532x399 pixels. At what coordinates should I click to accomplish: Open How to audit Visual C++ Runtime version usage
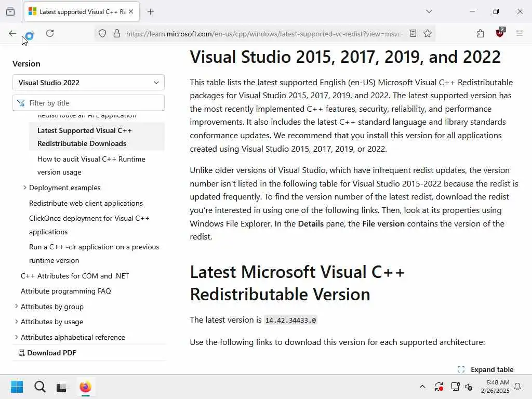[91, 166]
